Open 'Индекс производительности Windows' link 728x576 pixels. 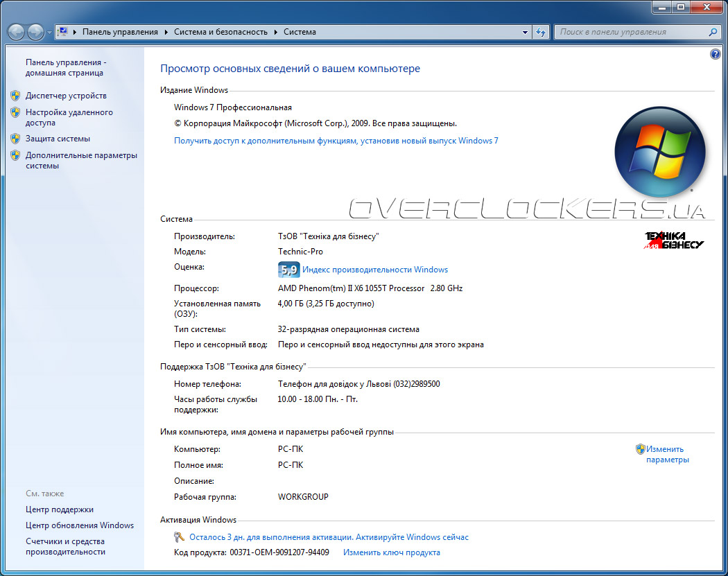tap(375, 270)
